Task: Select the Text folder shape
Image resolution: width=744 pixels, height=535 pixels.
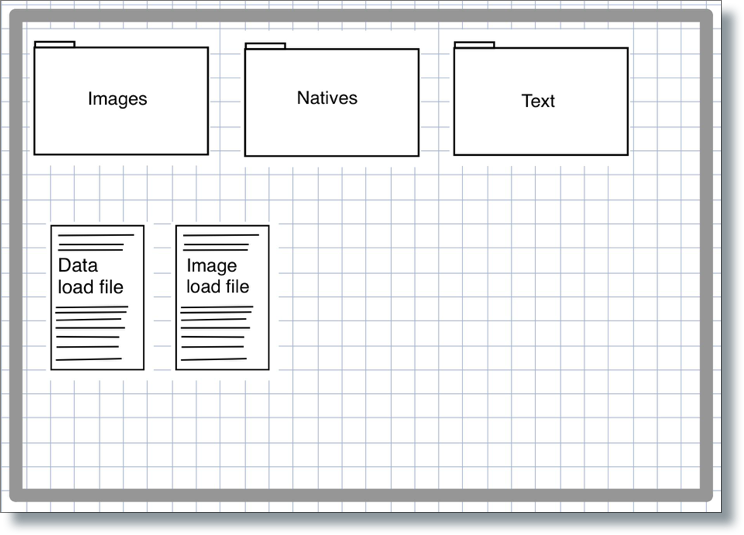Action: click(x=541, y=99)
